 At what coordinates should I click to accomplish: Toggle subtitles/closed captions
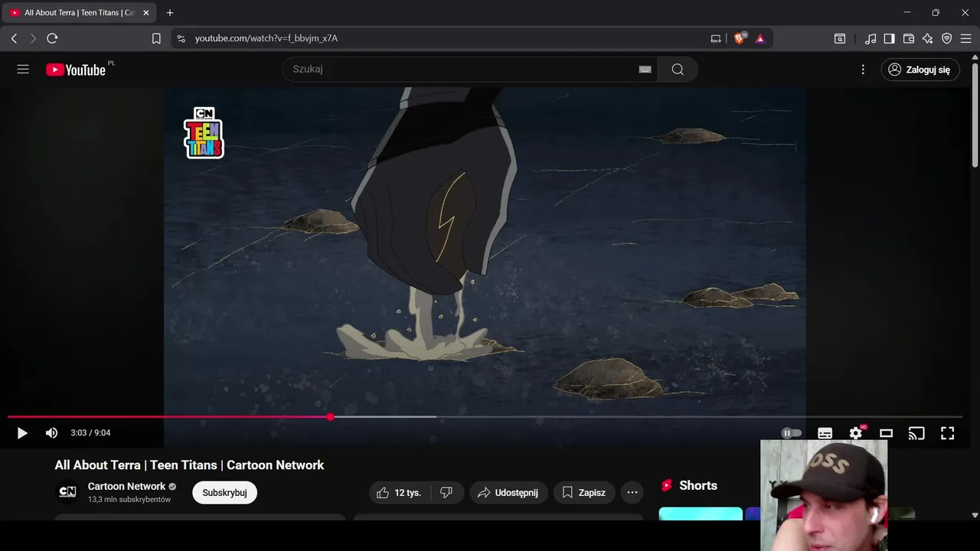point(825,433)
